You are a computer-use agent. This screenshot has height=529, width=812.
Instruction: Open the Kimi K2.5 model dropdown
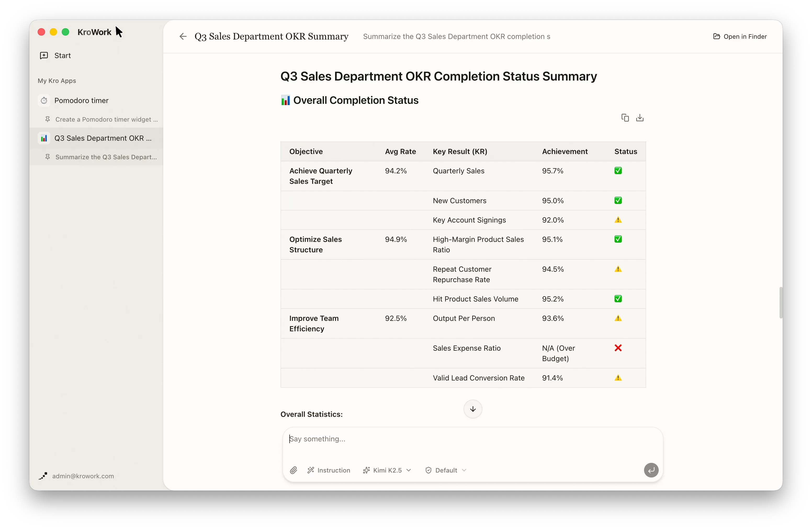coord(387,470)
